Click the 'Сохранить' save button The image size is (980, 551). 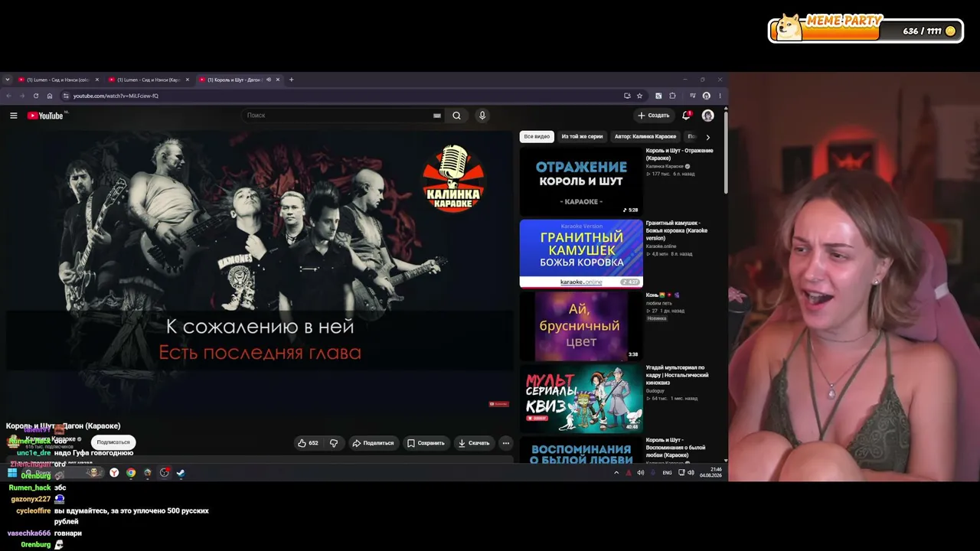pyautogui.click(x=426, y=443)
